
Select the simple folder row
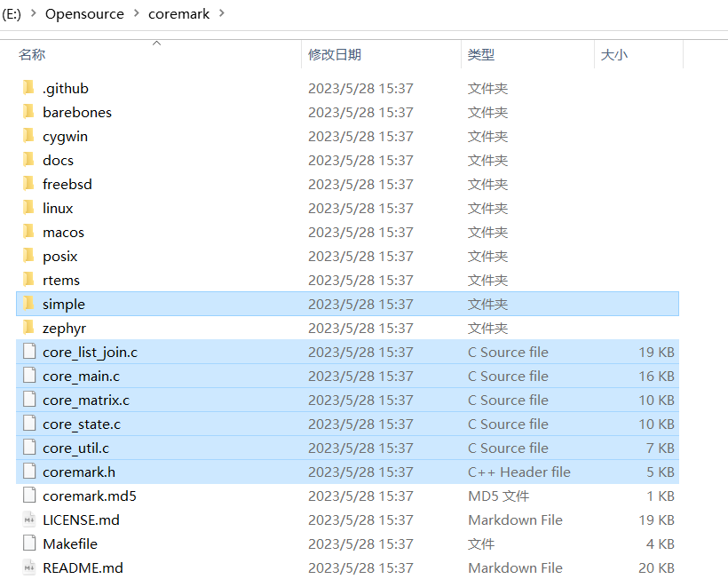point(64,304)
